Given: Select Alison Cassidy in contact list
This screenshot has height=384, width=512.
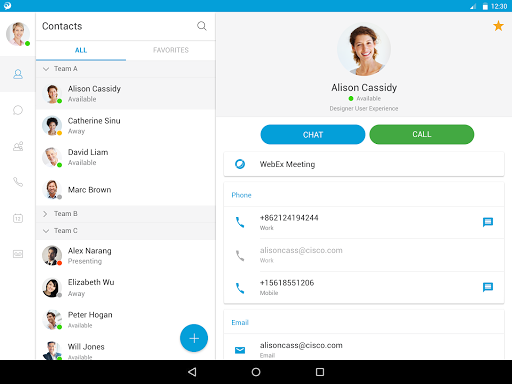Looking at the screenshot, I should 126,94.
